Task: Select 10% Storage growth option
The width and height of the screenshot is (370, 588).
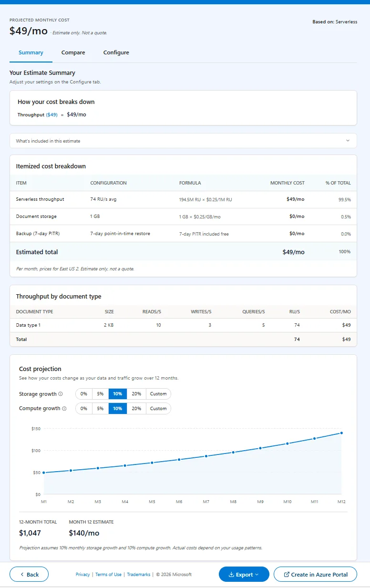Action: point(117,394)
